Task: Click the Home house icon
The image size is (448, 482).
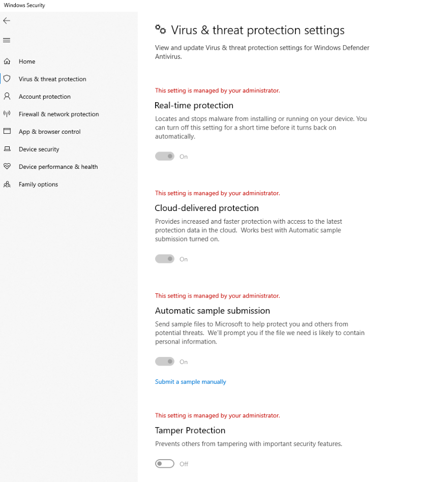Action: [x=7, y=62]
